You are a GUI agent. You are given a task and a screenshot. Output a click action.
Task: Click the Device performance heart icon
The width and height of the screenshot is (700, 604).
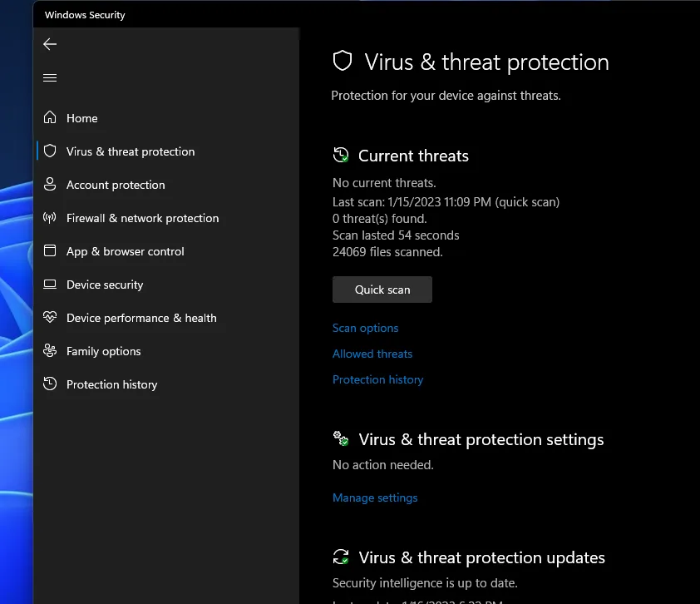(50, 318)
